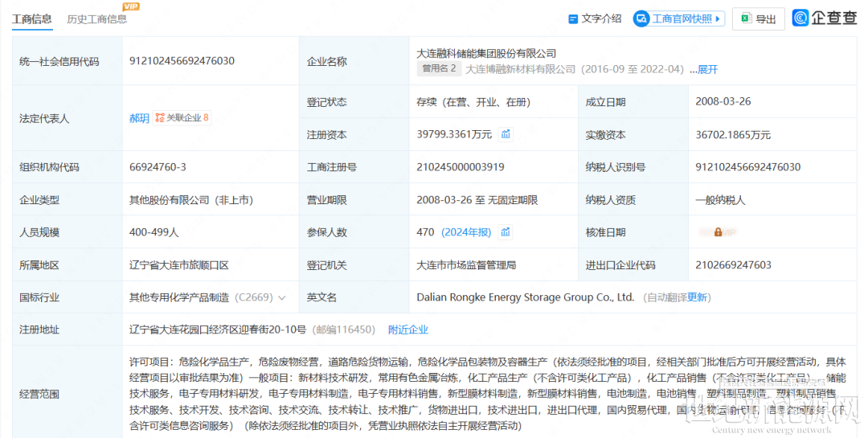Click 实缴资本 value 36702.1865万元
The width and height of the screenshot is (868, 438).
click(x=733, y=134)
